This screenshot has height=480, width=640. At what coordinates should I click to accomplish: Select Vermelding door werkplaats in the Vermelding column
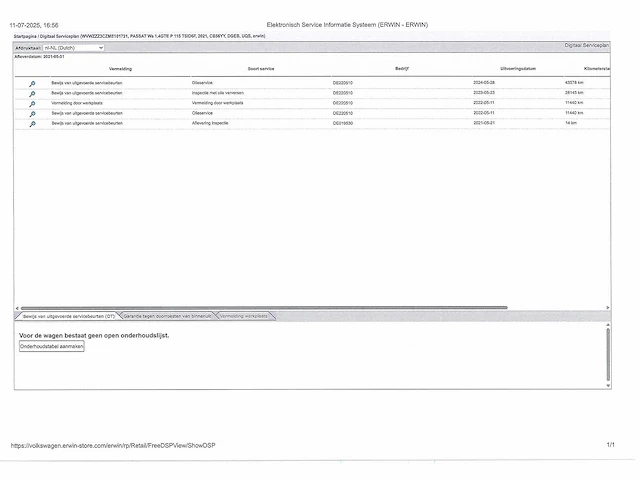(77, 103)
